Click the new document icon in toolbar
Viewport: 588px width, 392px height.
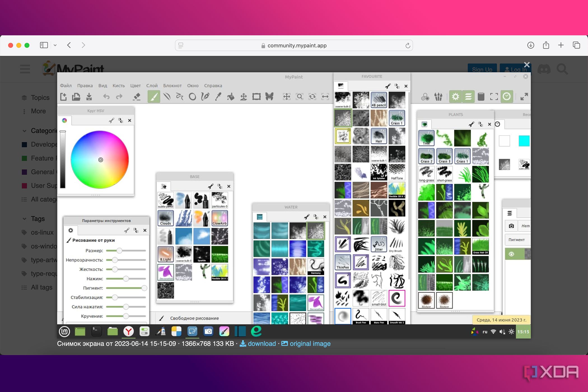64,97
